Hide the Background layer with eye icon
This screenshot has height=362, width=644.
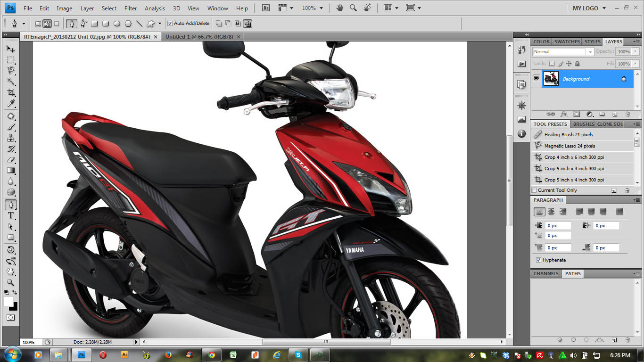[x=536, y=79]
